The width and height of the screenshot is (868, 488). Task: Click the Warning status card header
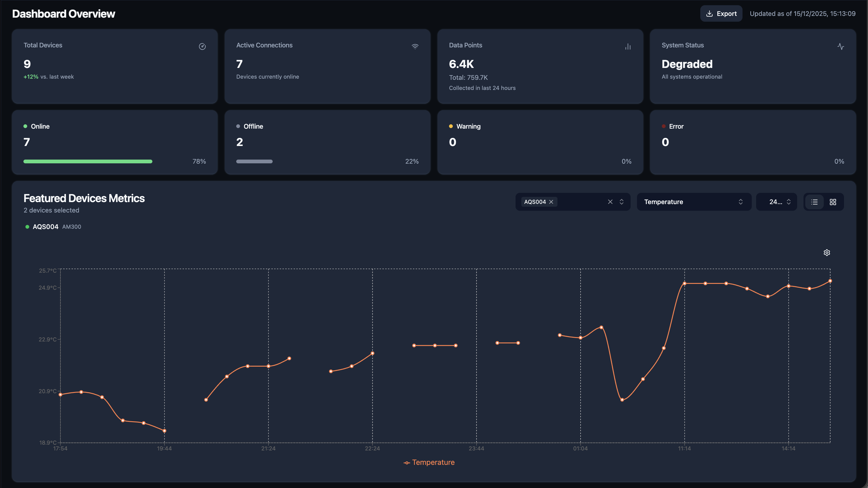[x=469, y=126]
